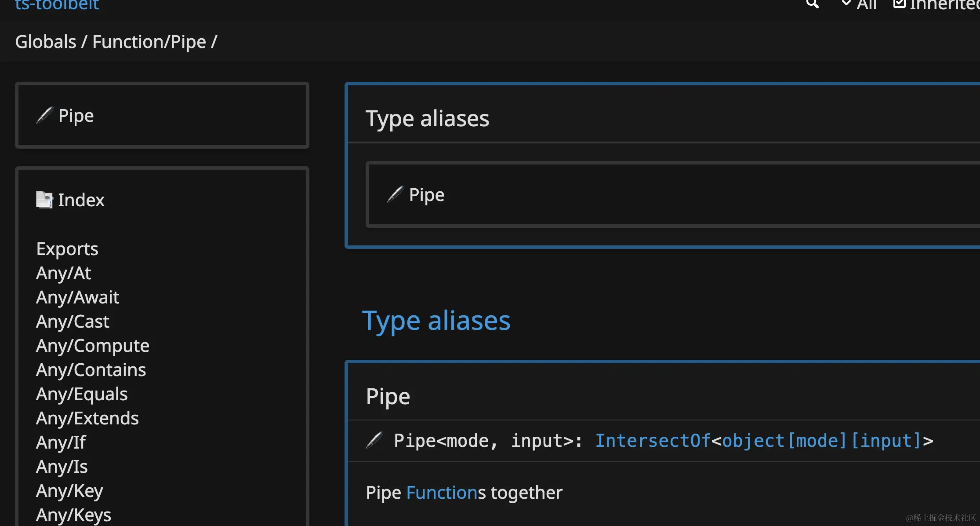This screenshot has width=980, height=526.
Task: Click the blue Type aliases heading
Action: click(x=436, y=321)
